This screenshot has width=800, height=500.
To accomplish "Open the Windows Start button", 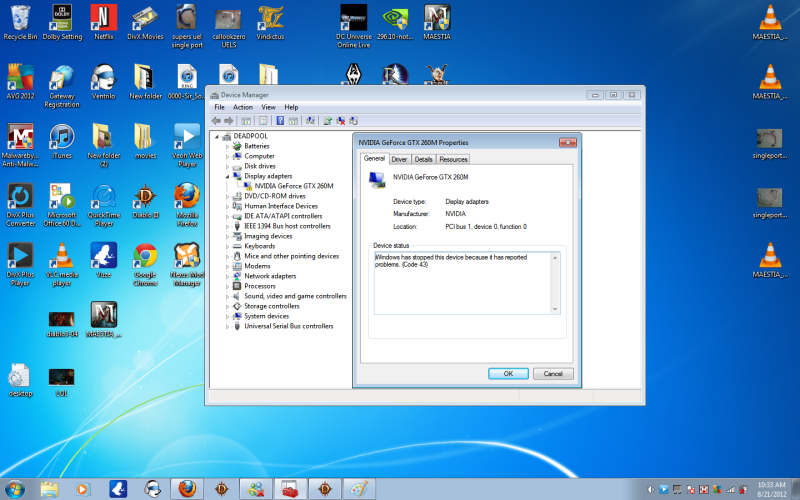I will tap(15, 489).
